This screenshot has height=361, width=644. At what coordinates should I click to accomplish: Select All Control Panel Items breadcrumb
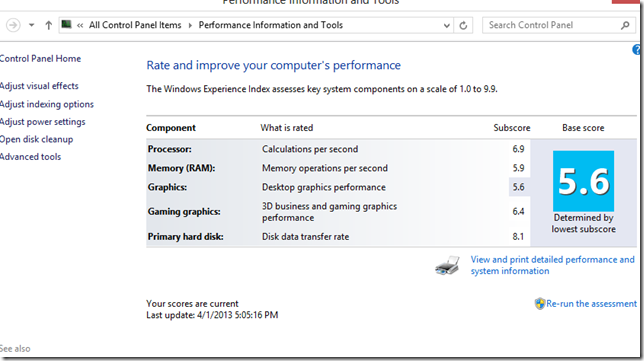tap(135, 25)
